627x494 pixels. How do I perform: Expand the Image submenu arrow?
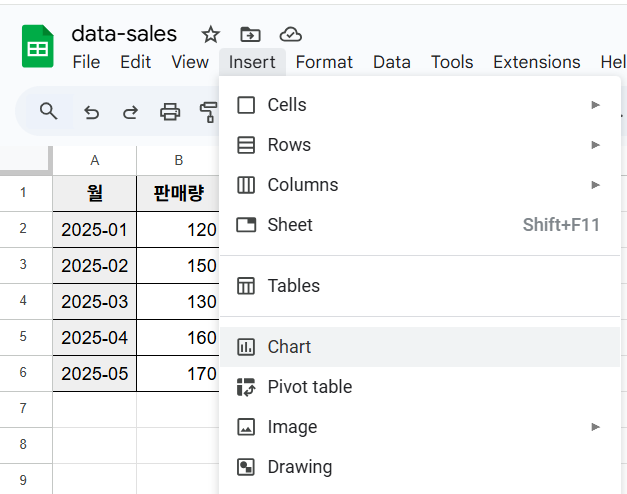click(x=595, y=427)
